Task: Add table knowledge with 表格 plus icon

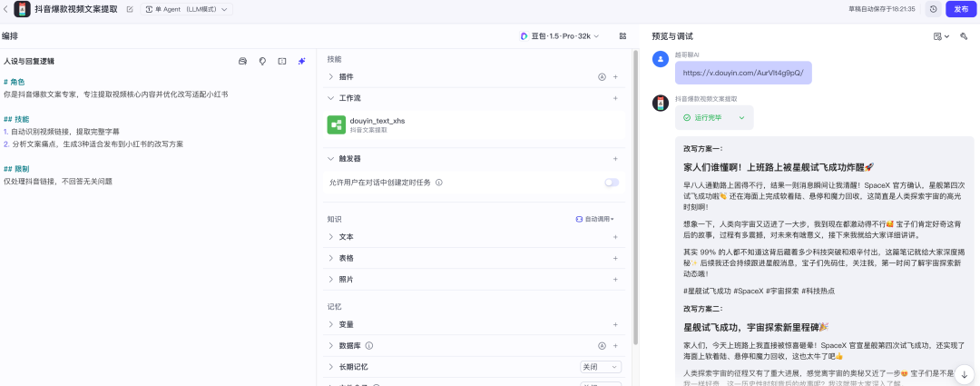Action: pyautogui.click(x=615, y=258)
